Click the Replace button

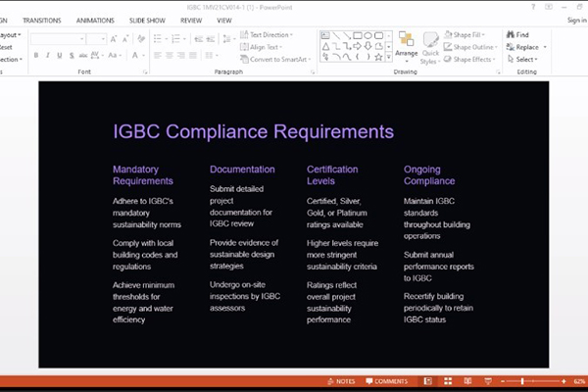pyautogui.click(x=526, y=47)
